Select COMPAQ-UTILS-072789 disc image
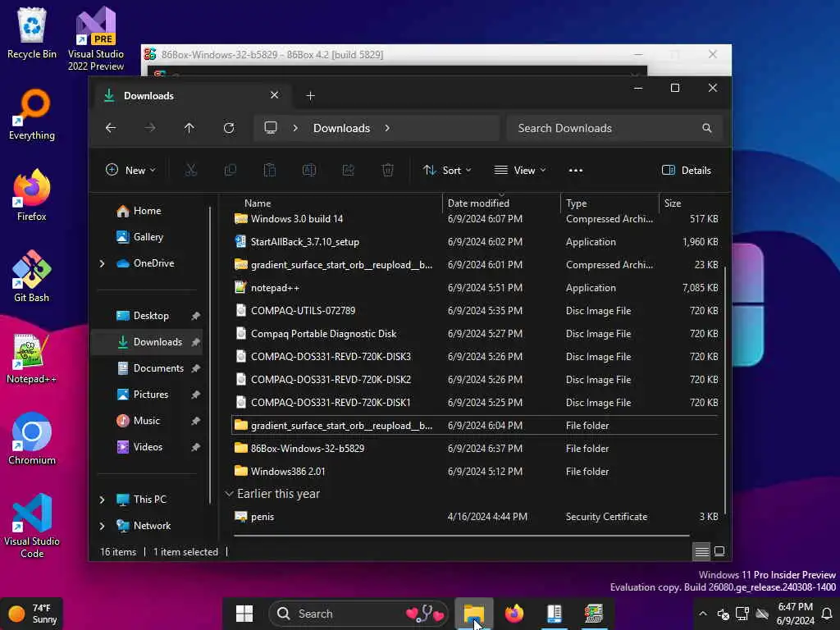The height and width of the screenshot is (630, 840). 476,311
